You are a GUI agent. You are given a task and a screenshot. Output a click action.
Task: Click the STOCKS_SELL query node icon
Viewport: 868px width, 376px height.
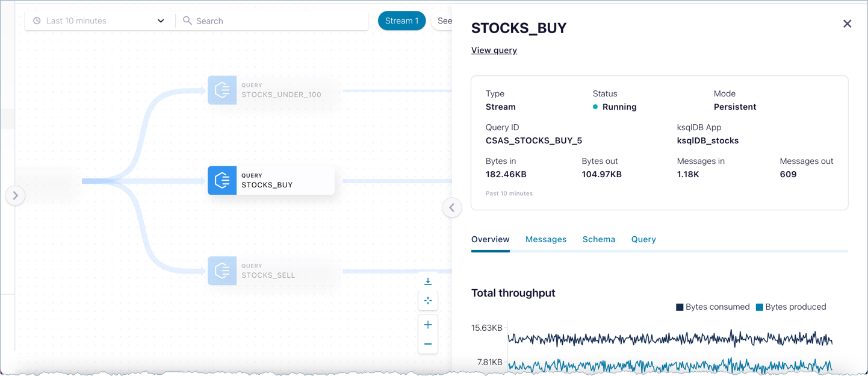[x=222, y=271]
